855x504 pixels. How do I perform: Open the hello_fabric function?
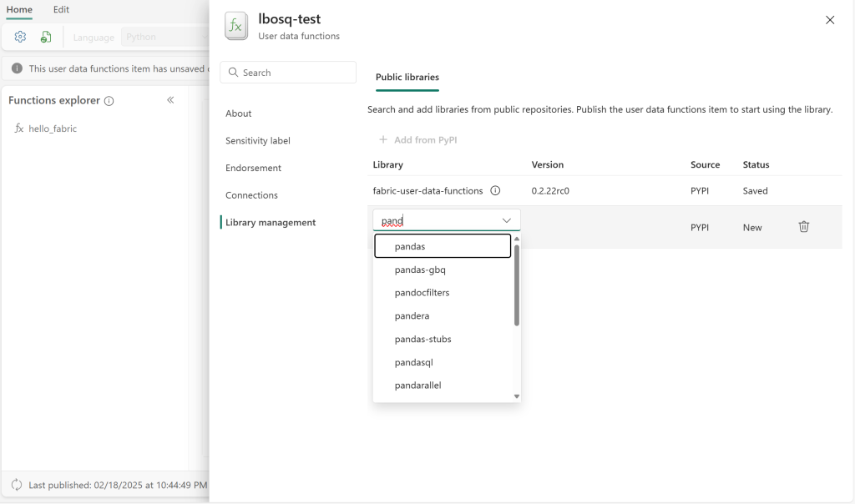53,129
